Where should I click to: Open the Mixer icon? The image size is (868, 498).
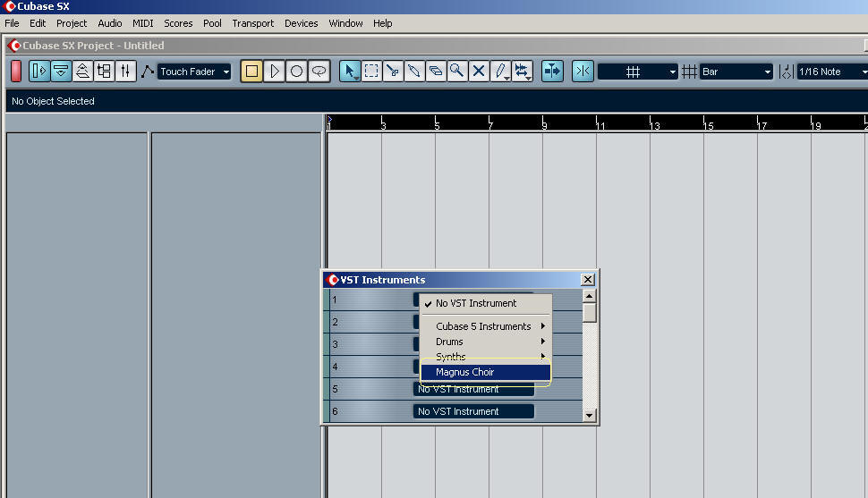(x=125, y=71)
